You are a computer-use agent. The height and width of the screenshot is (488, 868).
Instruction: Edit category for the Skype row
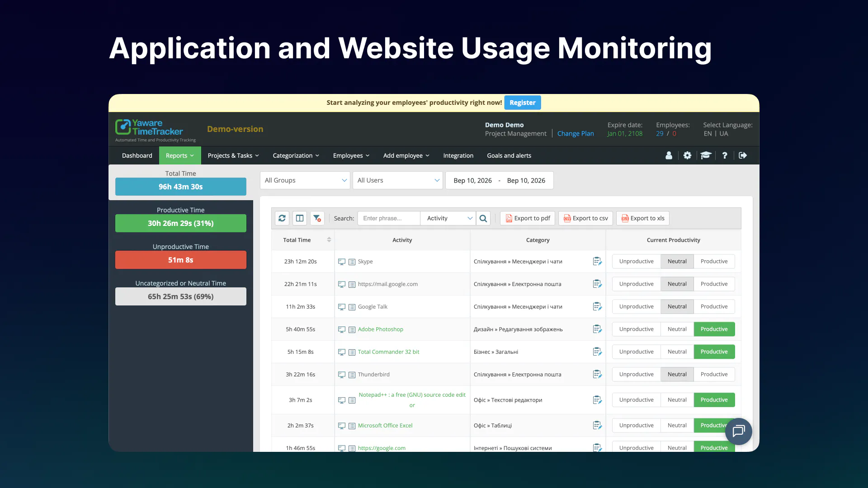click(597, 261)
